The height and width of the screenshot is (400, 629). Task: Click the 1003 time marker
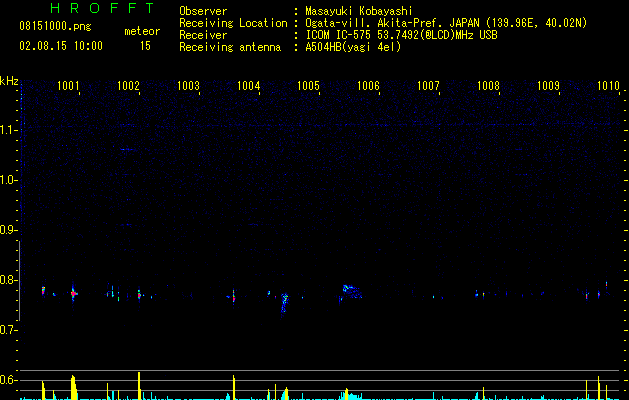click(188, 86)
